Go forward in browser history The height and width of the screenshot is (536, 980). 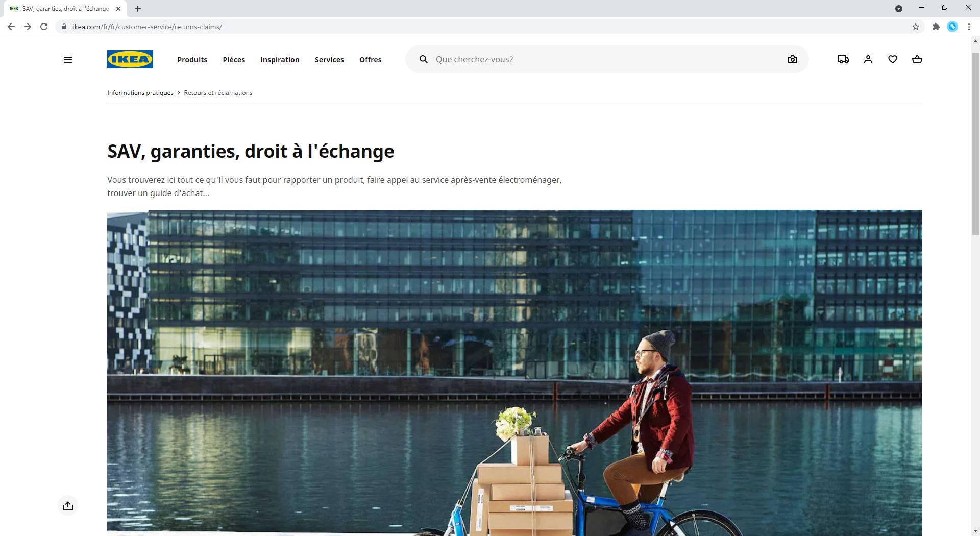pos(28,27)
